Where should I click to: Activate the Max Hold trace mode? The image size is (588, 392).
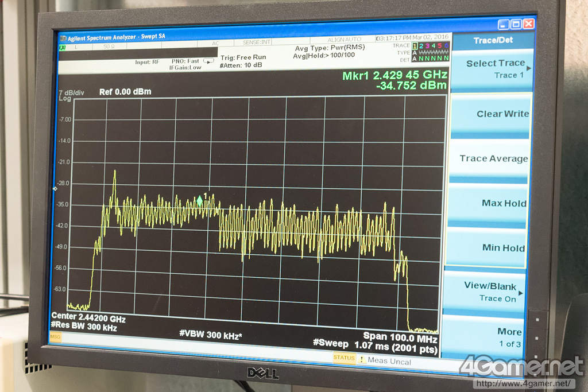(488, 204)
